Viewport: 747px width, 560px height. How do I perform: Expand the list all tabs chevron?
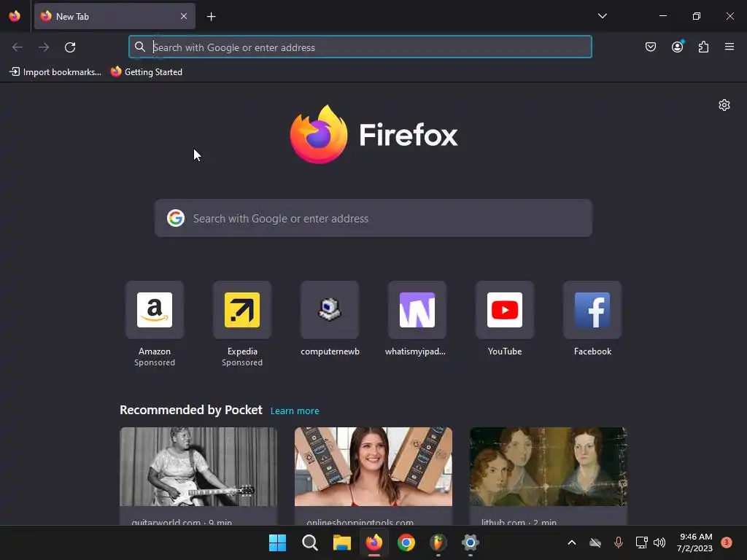[602, 16]
